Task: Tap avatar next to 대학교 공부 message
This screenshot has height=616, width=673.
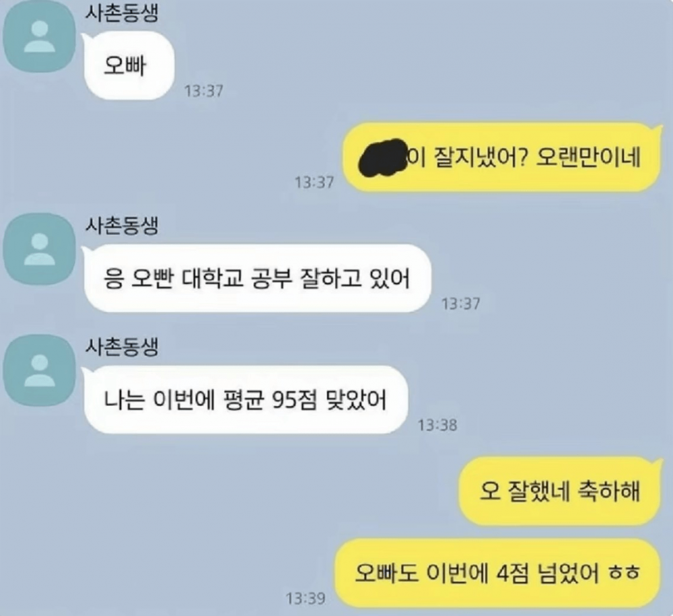Action: click(x=40, y=249)
